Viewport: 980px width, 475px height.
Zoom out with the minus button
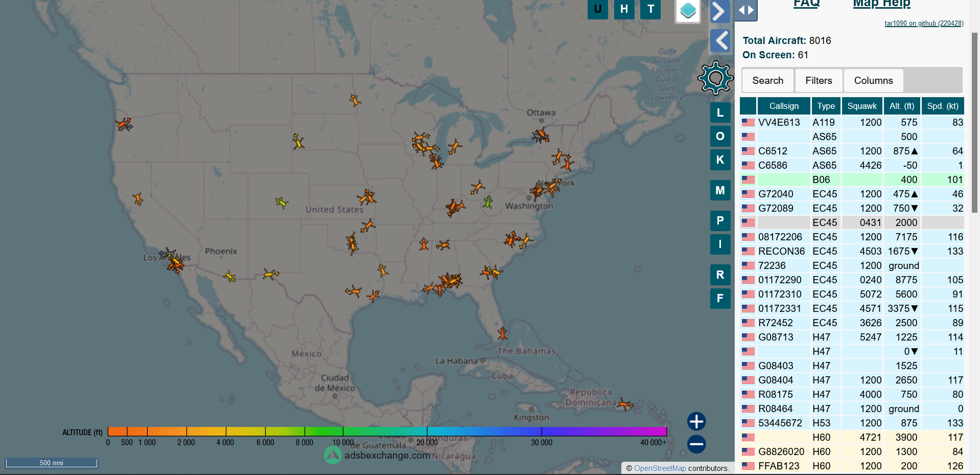pyautogui.click(x=696, y=444)
